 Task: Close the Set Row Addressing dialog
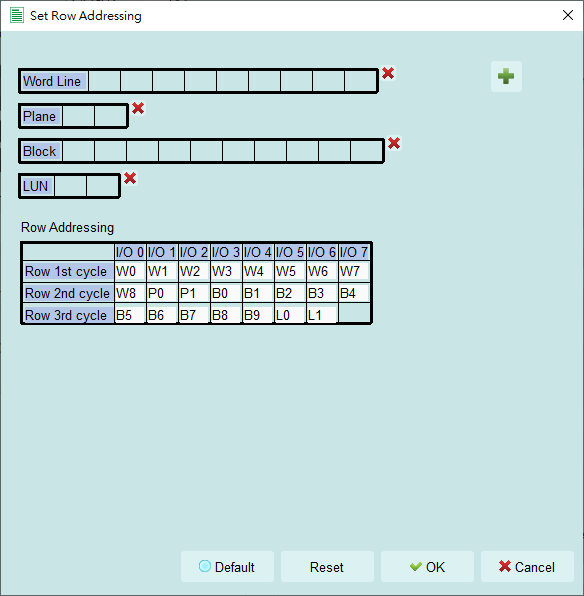point(568,15)
